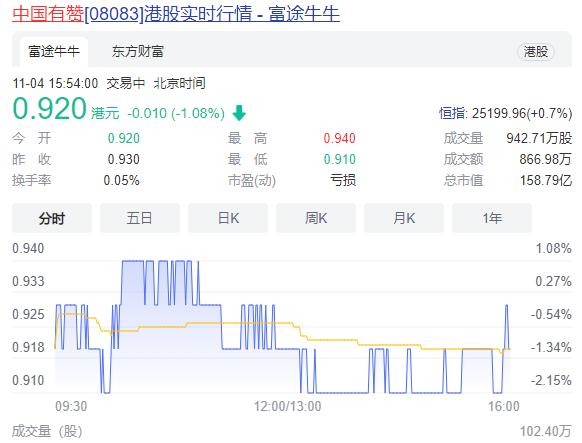The height and width of the screenshot is (443, 582).
Task: Select the 五日 chart period
Action: click(140, 218)
